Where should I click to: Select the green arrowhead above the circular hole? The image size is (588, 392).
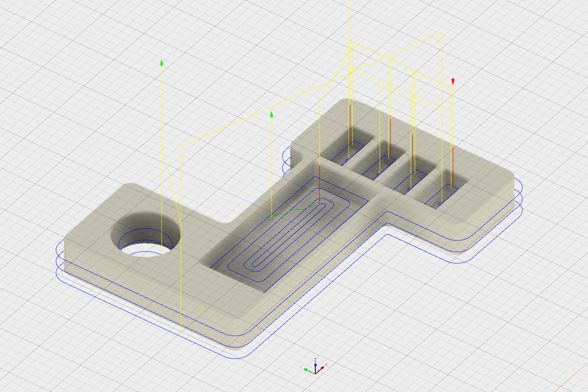click(x=162, y=62)
